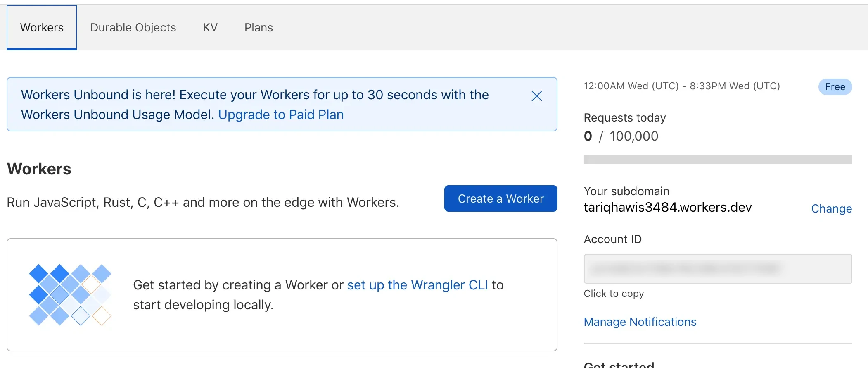Open the Manage Notifications link
Viewport: 868px width, 368px height.
click(x=640, y=322)
